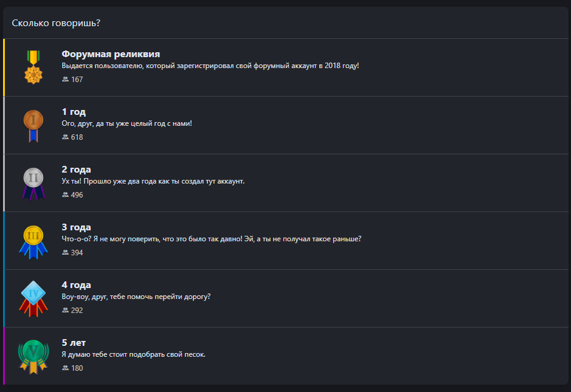This screenshot has height=392, width=571.
Task: Click the green V laurel medal icon
Action: (33, 356)
